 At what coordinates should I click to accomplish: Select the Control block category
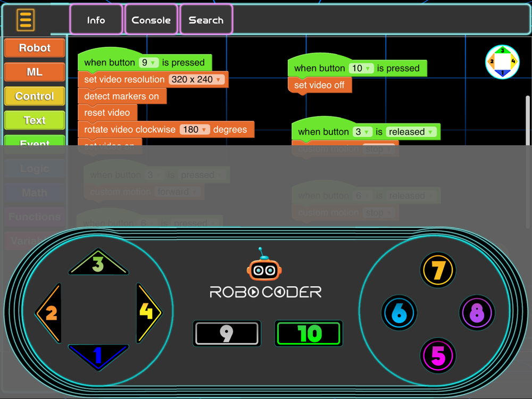35,96
